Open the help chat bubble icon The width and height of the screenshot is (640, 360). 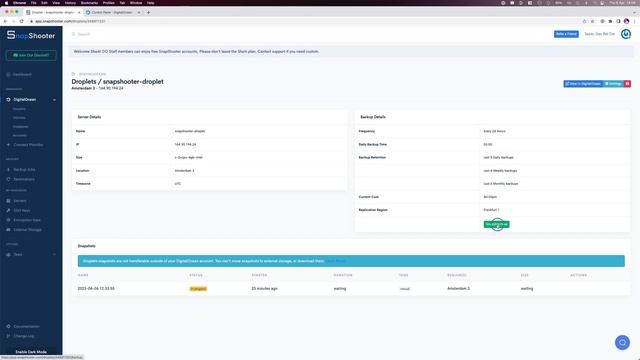pos(622,342)
